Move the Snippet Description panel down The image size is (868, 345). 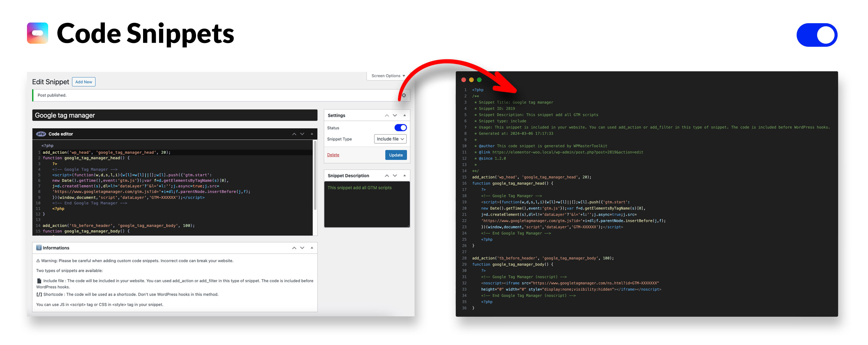tap(395, 176)
